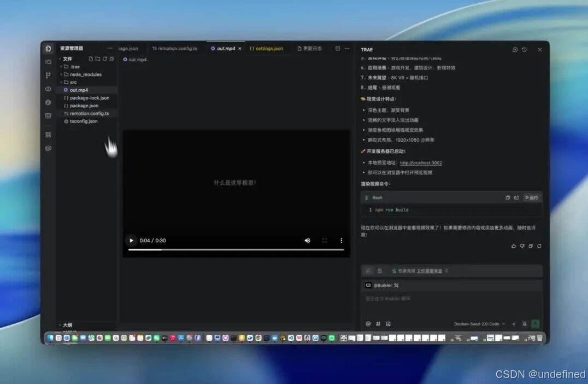
Task: Collapse all folders in explorer
Action: [111, 59]
